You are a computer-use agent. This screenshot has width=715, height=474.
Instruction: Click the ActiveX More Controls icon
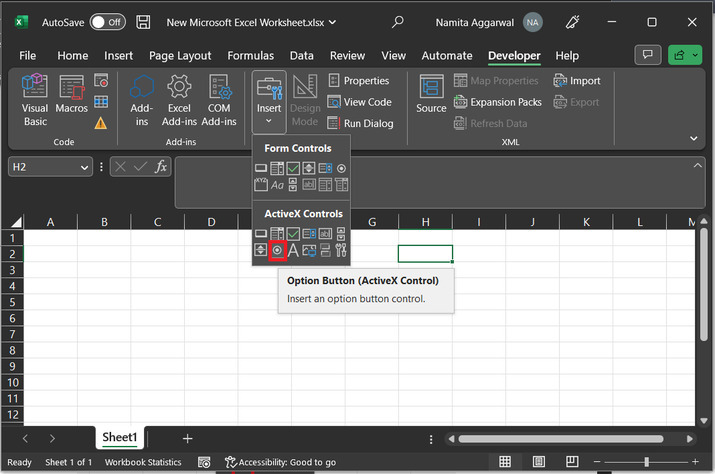click(x=341, y=250)
